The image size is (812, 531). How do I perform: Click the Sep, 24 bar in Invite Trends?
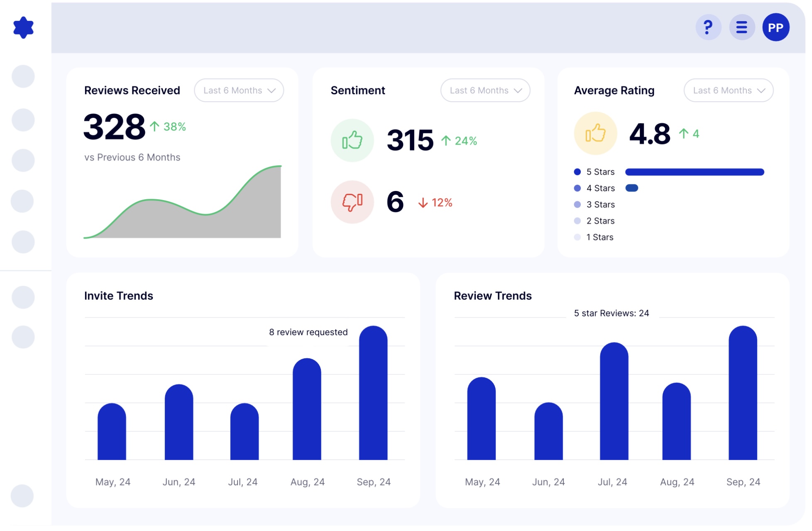point(373,393)
